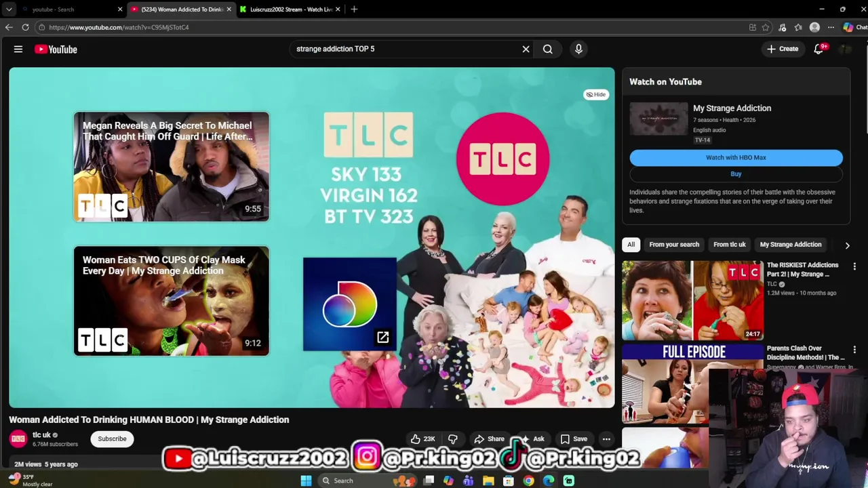
Task: Dislike the video with thumbs down
Action: (x=452, y=439)
